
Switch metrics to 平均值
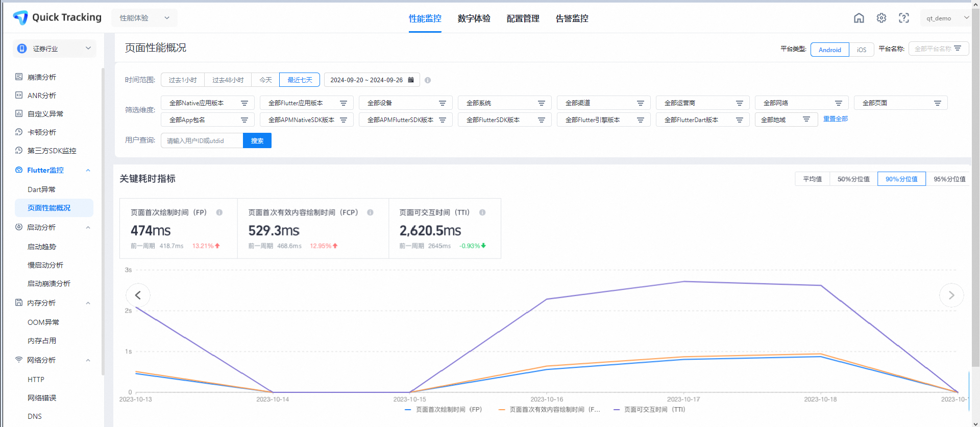[813, 179]
